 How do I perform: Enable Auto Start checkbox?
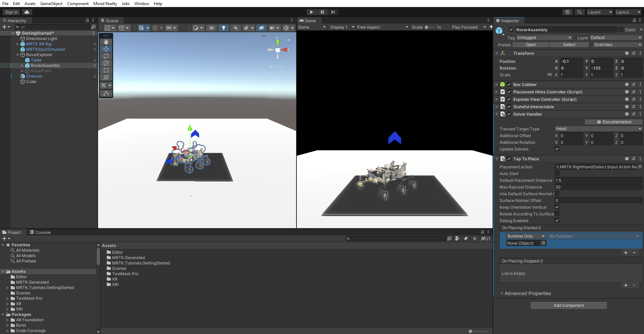pos(557,174)
